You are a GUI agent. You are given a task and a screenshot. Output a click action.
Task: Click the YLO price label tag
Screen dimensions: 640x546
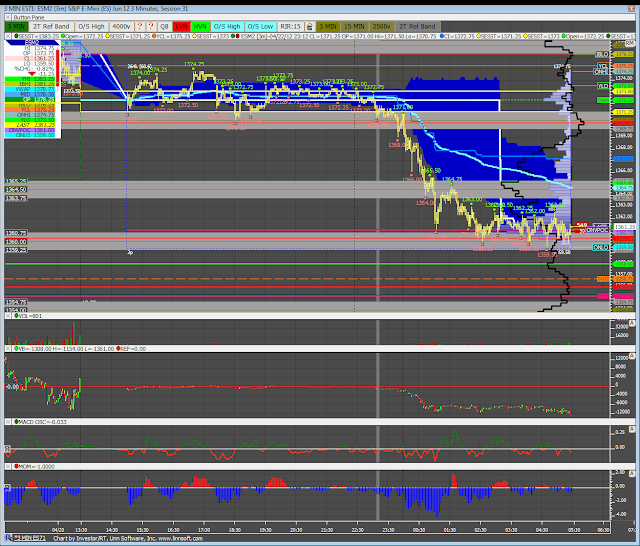click(603, 86)
